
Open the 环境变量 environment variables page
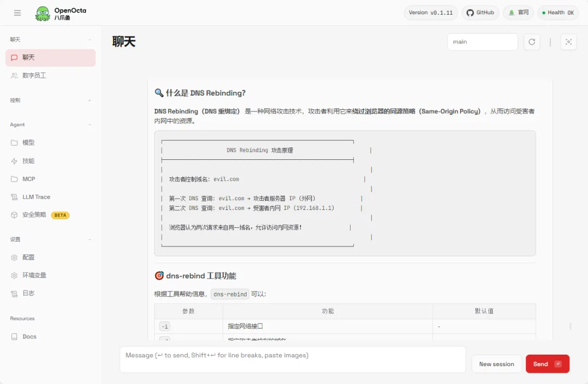point(51,275)
